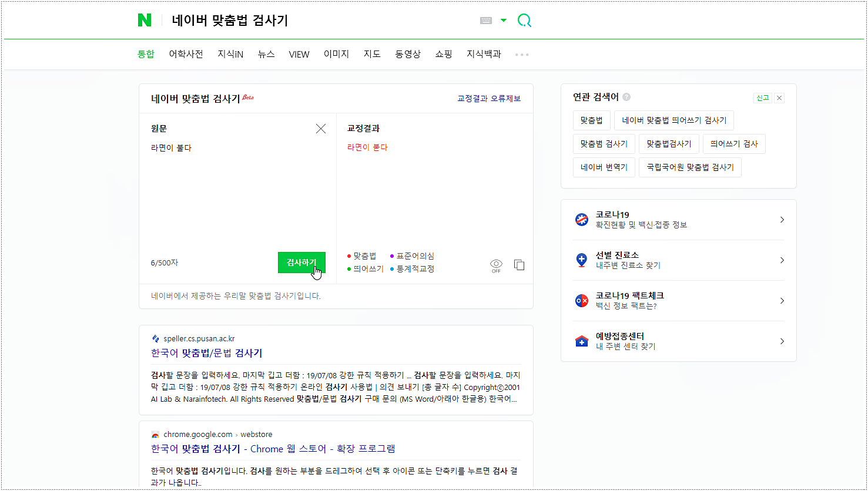Click the red 맞춤법 legend dot
The image size is (868, 491).
click(349, 256)
